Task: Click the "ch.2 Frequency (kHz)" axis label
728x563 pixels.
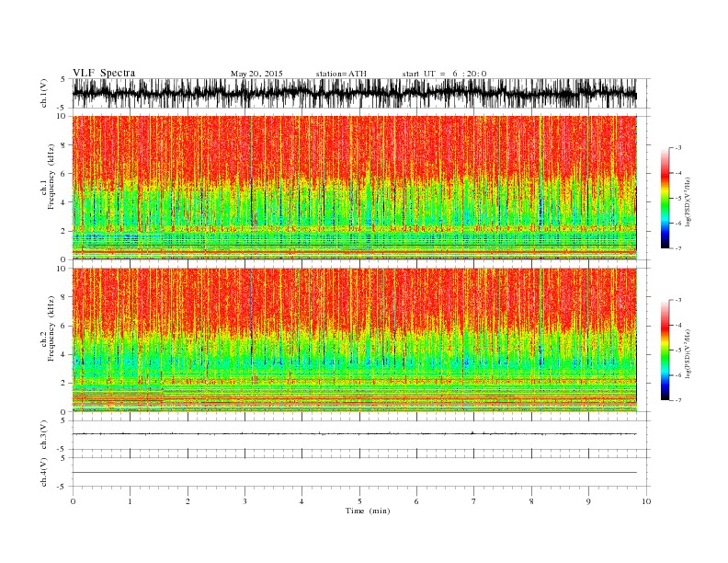Action: [x=48, y=329]
